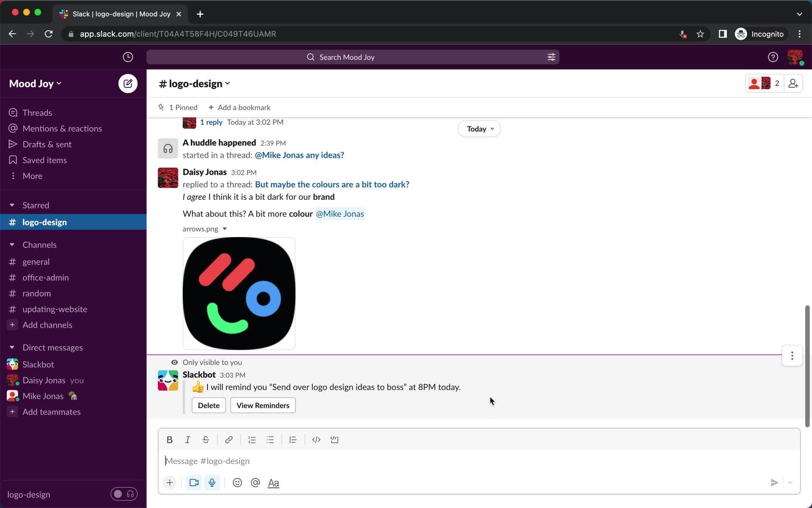Select the Italic formatting icon
This screenshot has height=508, width=812.
(x=187, y=439)
